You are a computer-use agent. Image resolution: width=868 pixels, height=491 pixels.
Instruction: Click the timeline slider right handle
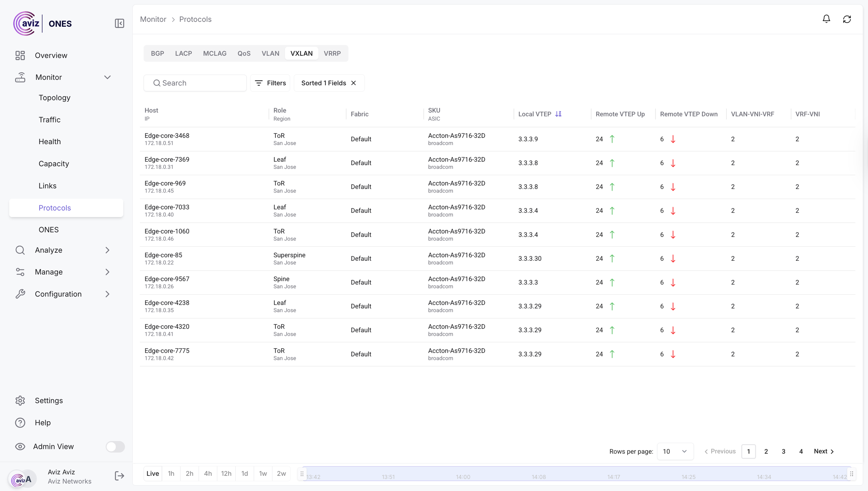coord(851,474)
